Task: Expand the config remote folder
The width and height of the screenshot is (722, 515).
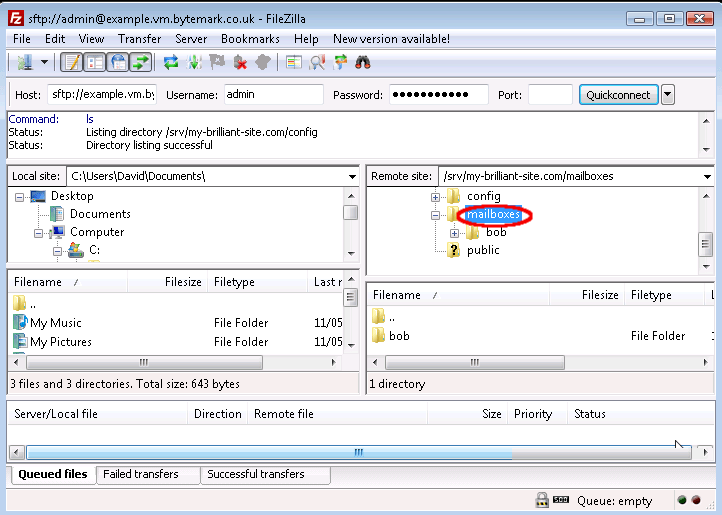Action: coord(435,197)
